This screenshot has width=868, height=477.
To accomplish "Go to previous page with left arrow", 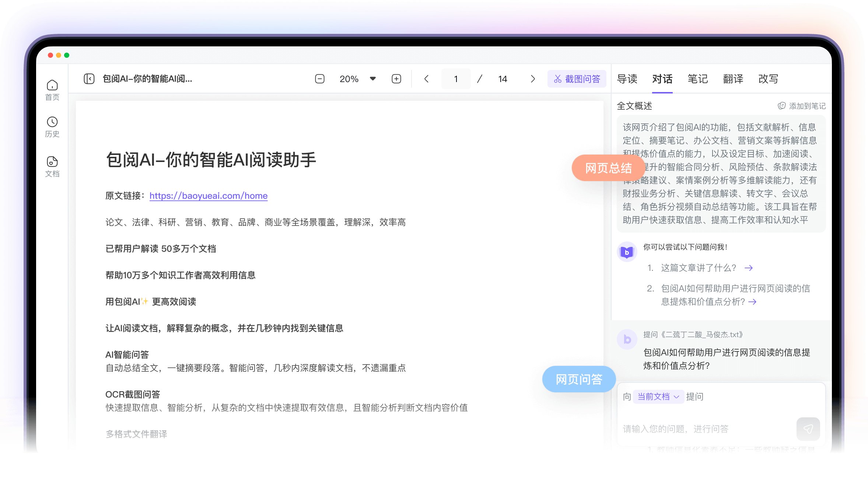I will click(x=426, y=79).
